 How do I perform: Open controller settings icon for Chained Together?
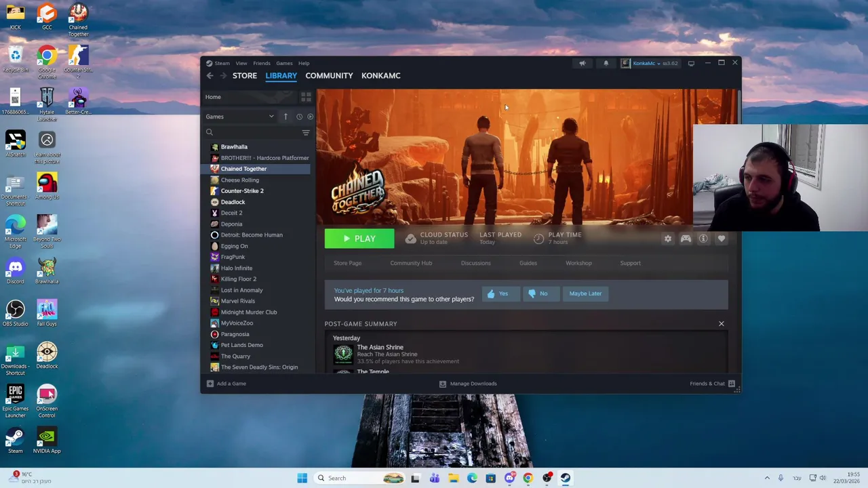686,239
